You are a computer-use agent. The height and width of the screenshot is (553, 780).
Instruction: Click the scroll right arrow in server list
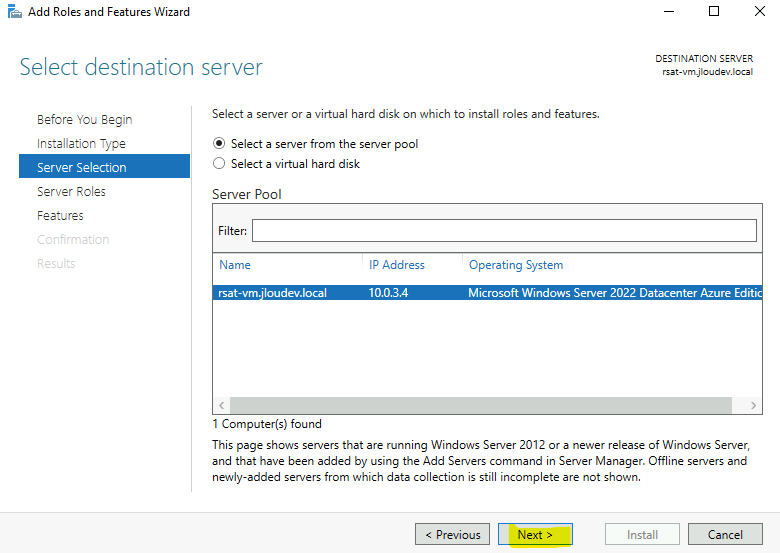click(753, 405)
